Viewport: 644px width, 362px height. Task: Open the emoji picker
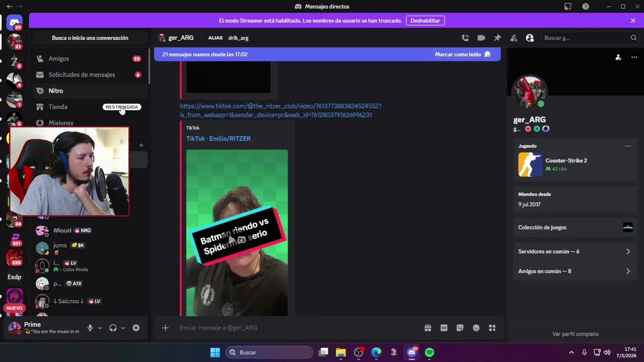(x=476, y=328)
